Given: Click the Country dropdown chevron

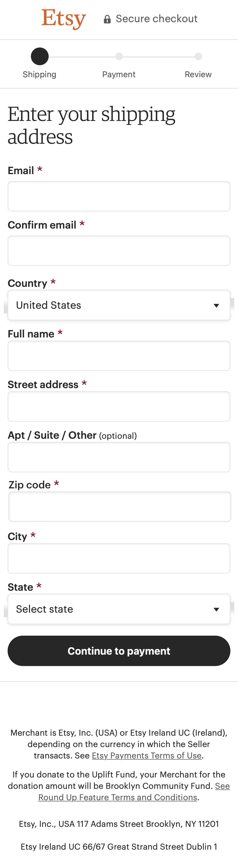Looking at the screenshot, I should click(216, 305).
